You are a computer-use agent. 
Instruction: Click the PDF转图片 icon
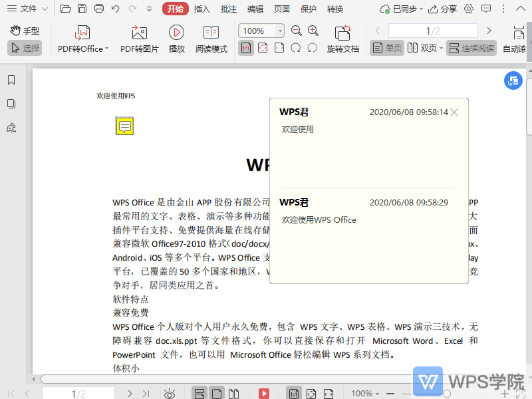(x=139, y=33)
